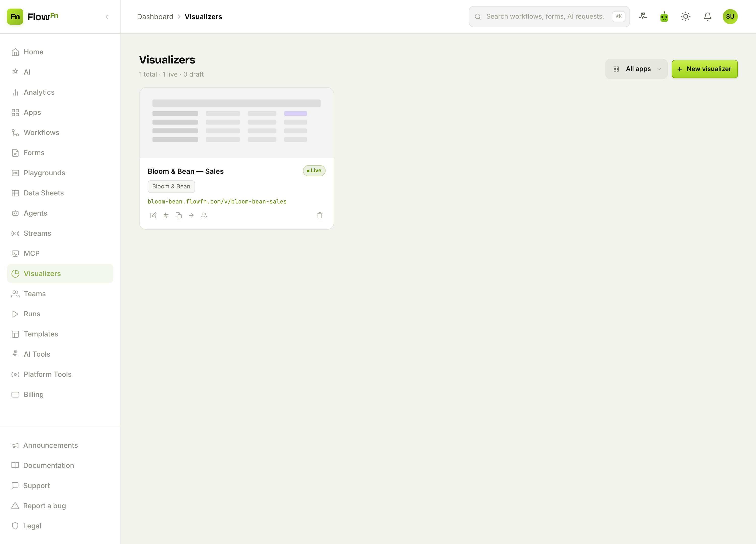Click the search magnifier icon
Screen dimensions: 756x544
click(x=478, y=17)
